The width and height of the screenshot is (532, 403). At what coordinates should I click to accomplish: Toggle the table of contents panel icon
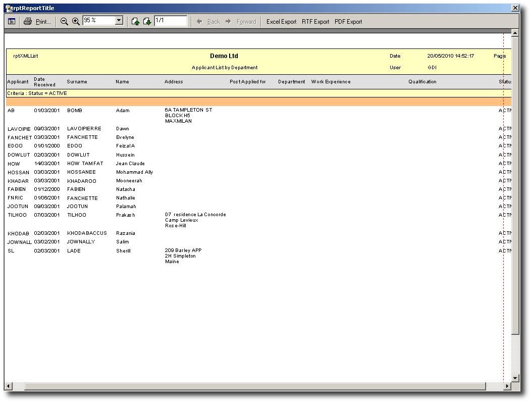(12, 22)
